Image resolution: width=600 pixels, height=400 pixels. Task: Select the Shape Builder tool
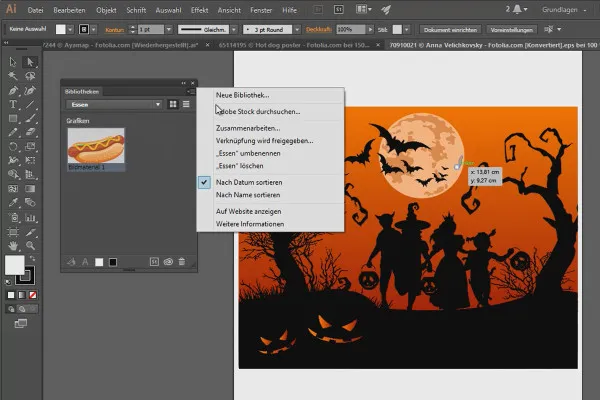pyautogui.click(x=13, y=175)
